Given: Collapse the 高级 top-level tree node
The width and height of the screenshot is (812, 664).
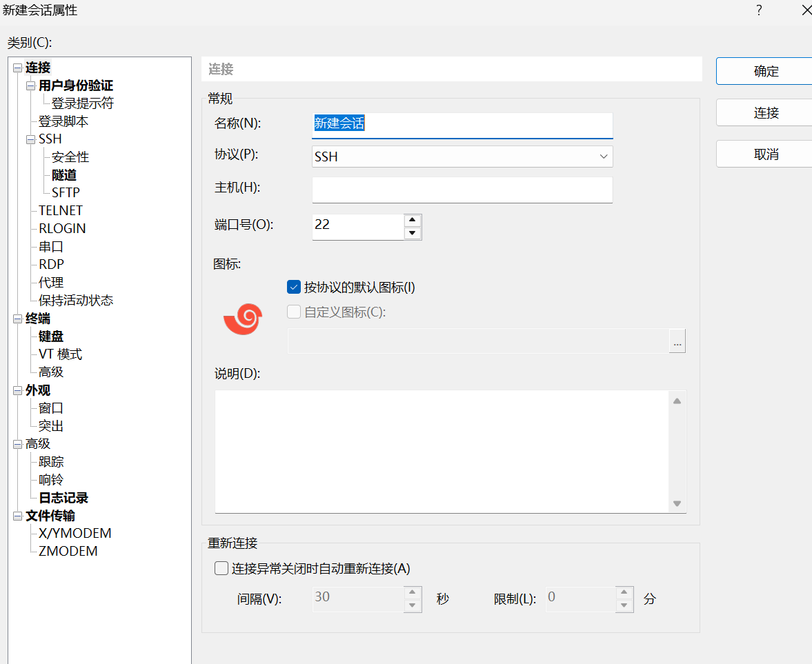Looking at the screenshot, I should click(x=18, y=444).
